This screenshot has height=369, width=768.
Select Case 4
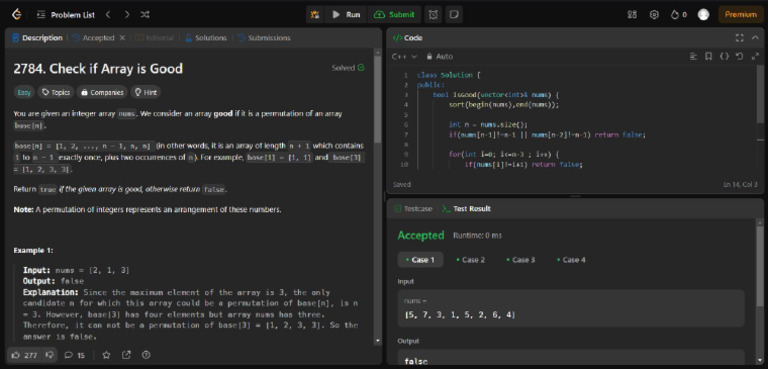click(x=571, y=260)
